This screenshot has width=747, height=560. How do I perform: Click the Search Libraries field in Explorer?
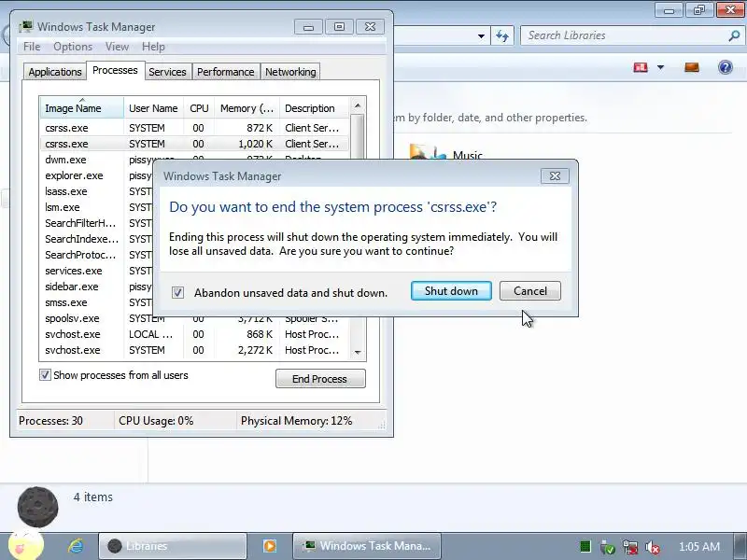624,35
